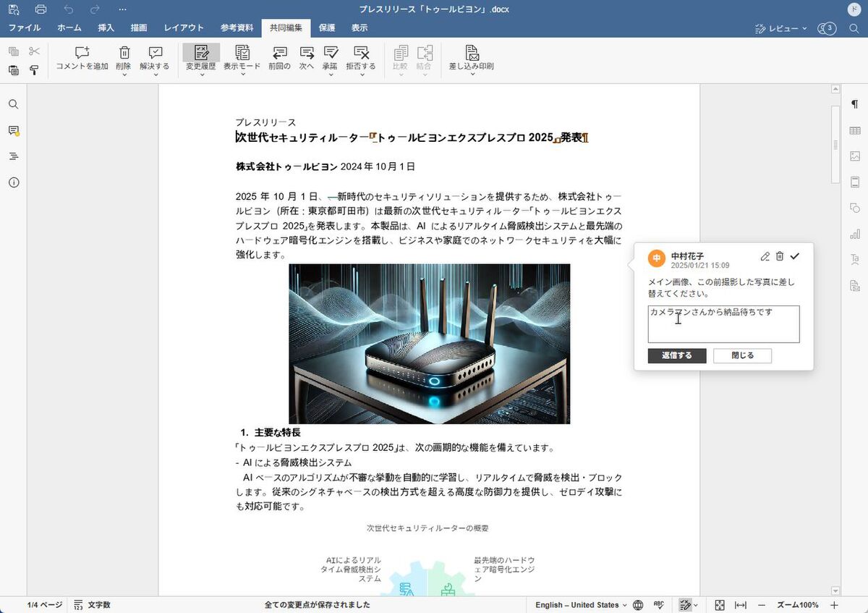Viewport: 868px width, 613px height.
Task: Switch to the 参考資料 tab
Action: 237,28
